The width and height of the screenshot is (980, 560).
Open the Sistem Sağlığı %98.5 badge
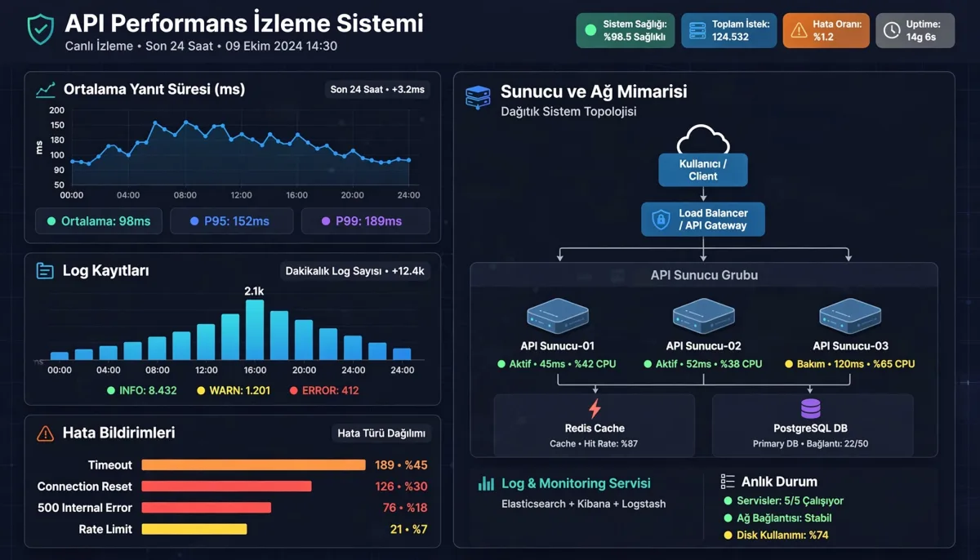624,31
